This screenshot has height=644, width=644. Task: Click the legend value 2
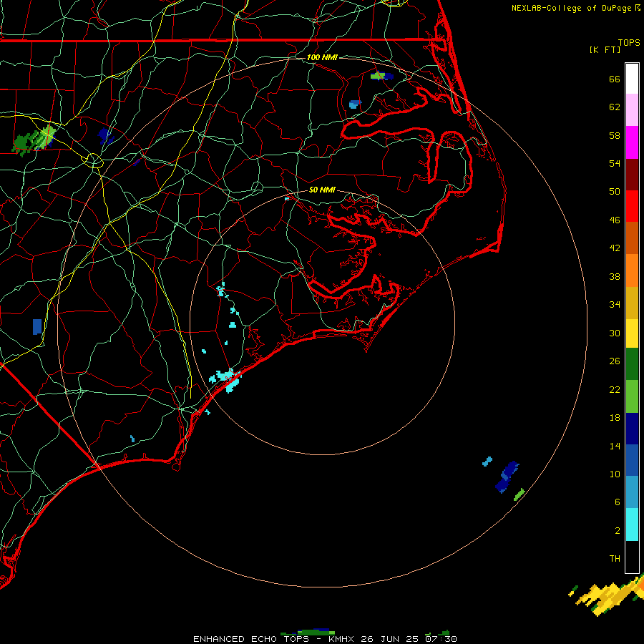click(618, 531)
